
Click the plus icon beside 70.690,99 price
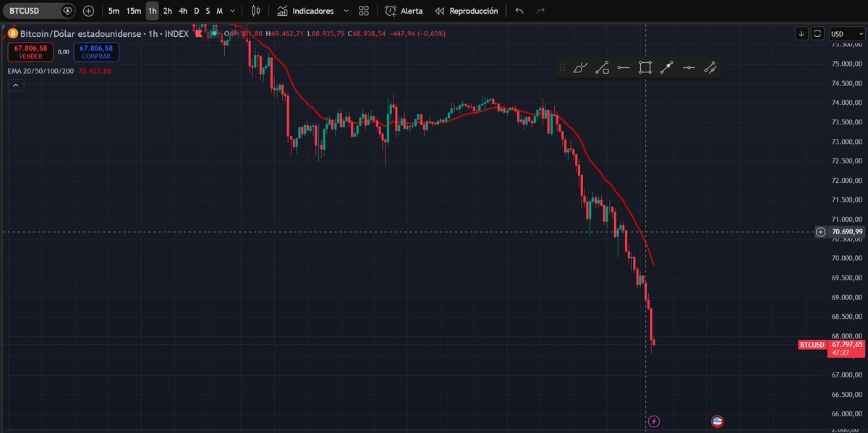[820, 232]
